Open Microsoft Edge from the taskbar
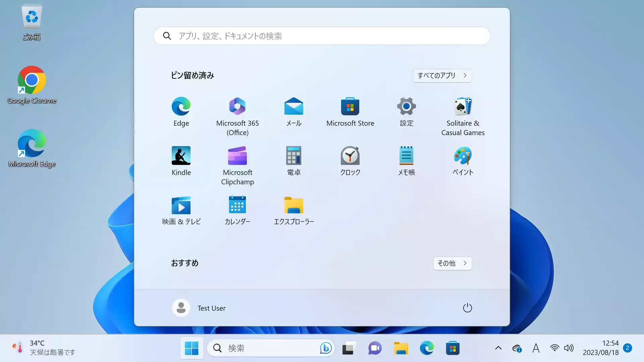The height and width of the screenshot is (362, 644). coord(427,348)
